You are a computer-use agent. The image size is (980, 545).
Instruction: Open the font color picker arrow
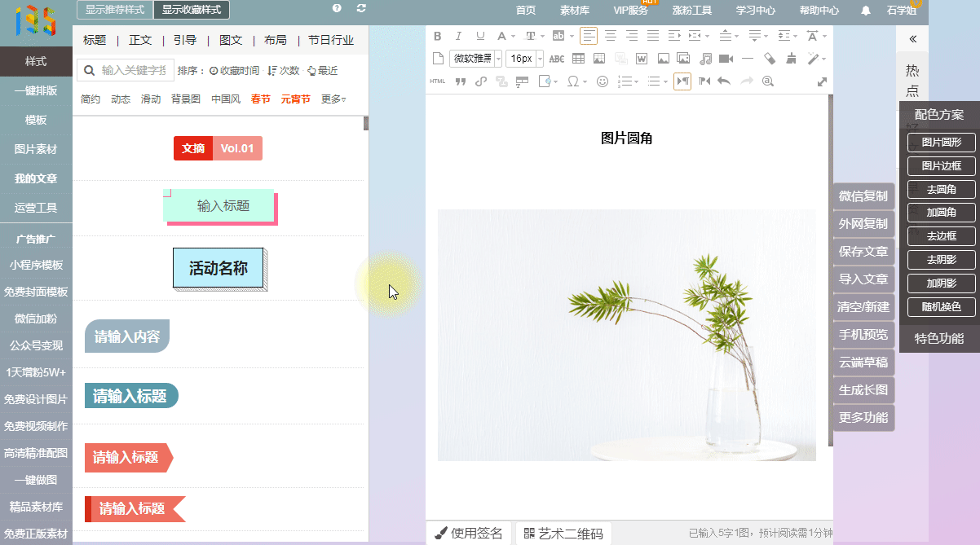click(512, 37)
